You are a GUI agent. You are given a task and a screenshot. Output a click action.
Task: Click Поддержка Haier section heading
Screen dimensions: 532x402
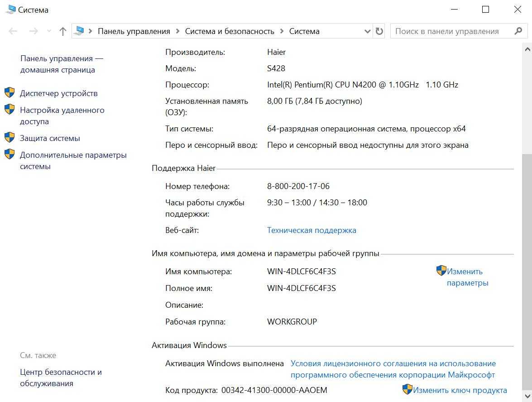point(183,169)
